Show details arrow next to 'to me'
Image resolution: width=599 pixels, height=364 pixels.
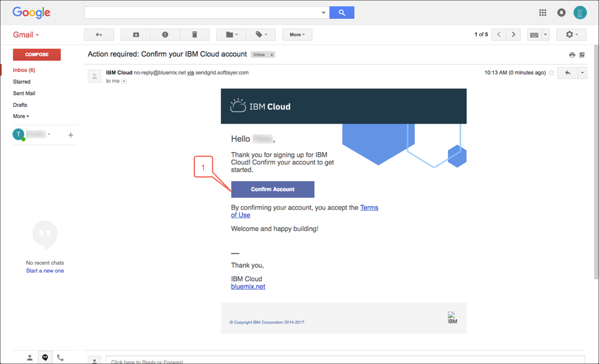(x=124, y=81)
